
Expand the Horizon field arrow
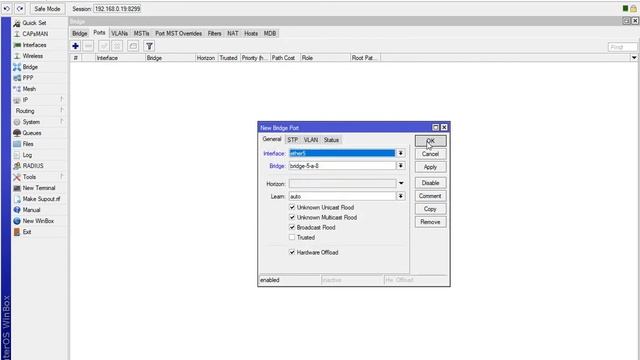point(401,183)
